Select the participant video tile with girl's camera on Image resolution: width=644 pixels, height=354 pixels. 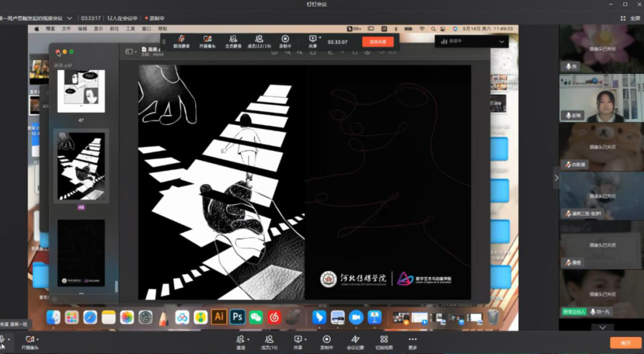coord(602,98)
